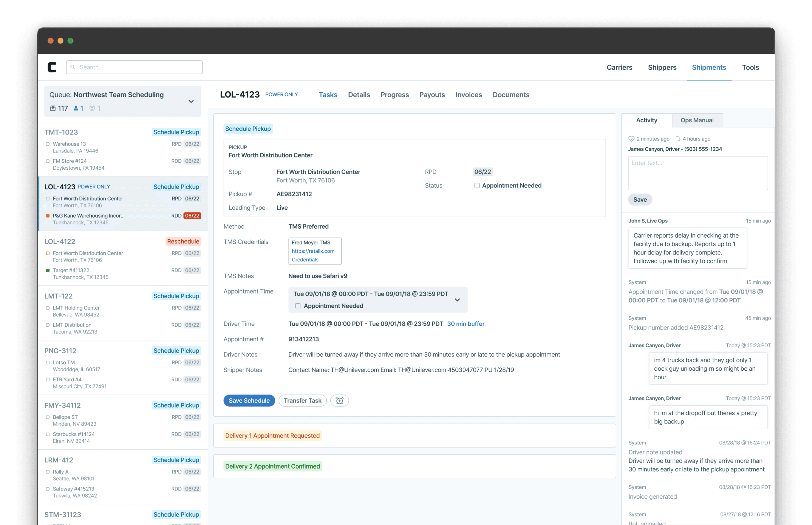Open the Payouts tab
Viewport: 812px width, 525px height.
tap(432, 95)
